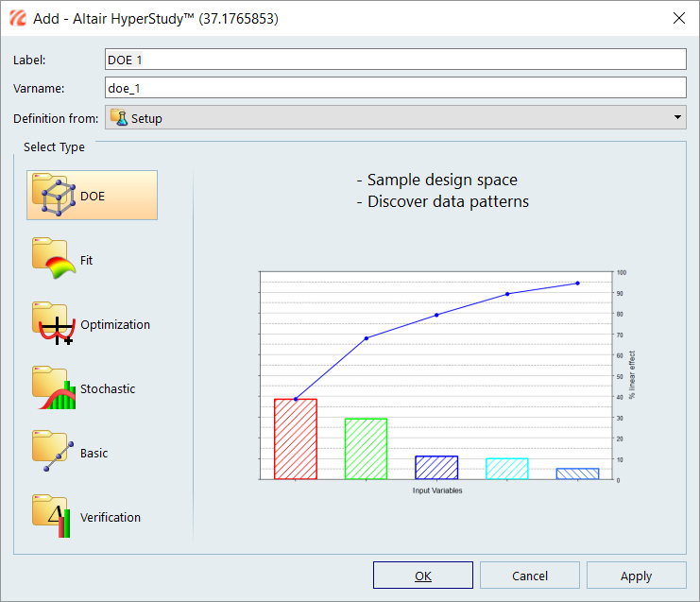700x602 pixels.
Task: Click the cyan bar in the chart preview
Action: [x=507, y=469]
